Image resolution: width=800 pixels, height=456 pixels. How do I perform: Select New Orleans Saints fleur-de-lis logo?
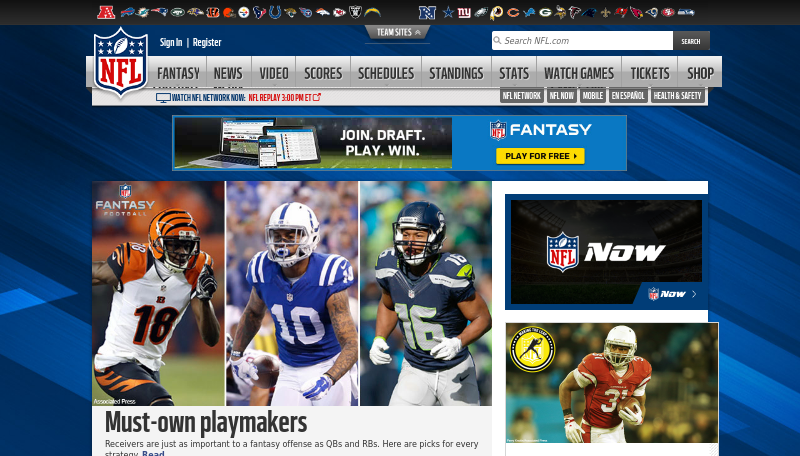coord(606,12)
